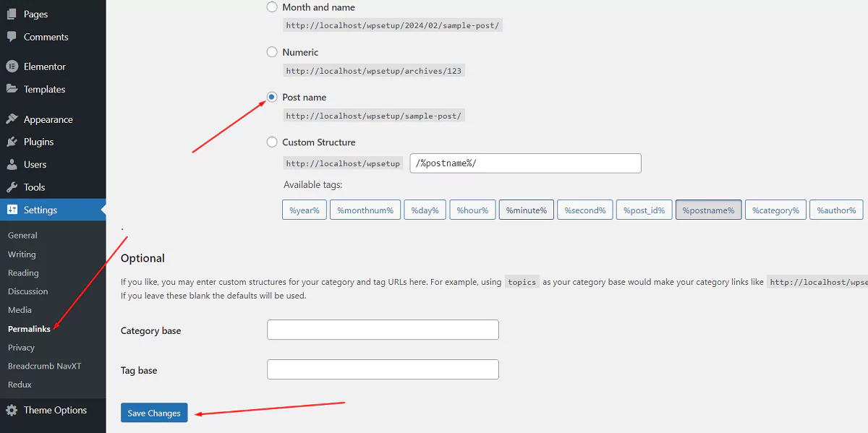Click the Users person icon
The width and height of the screenshot is (868, 433).
click(x=12, y=164)
